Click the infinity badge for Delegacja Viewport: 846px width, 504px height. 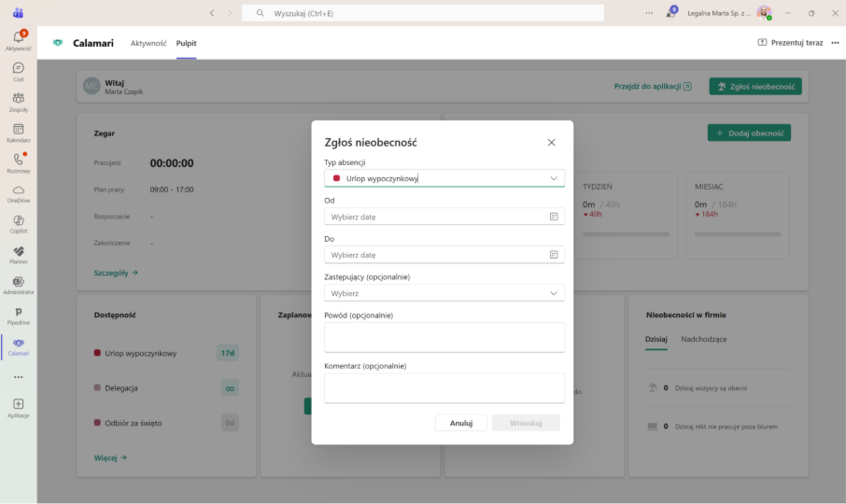pos(230,388)
